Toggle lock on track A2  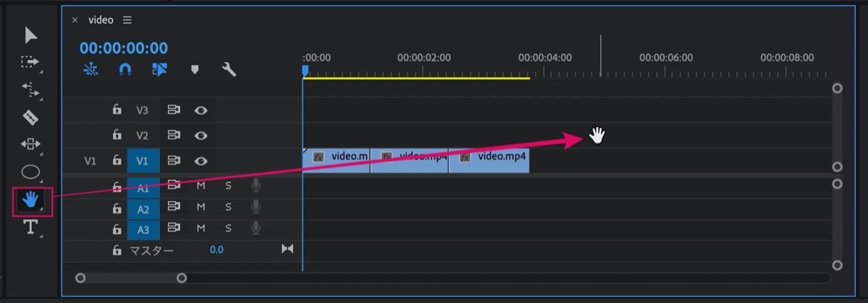tap(116, 209)
